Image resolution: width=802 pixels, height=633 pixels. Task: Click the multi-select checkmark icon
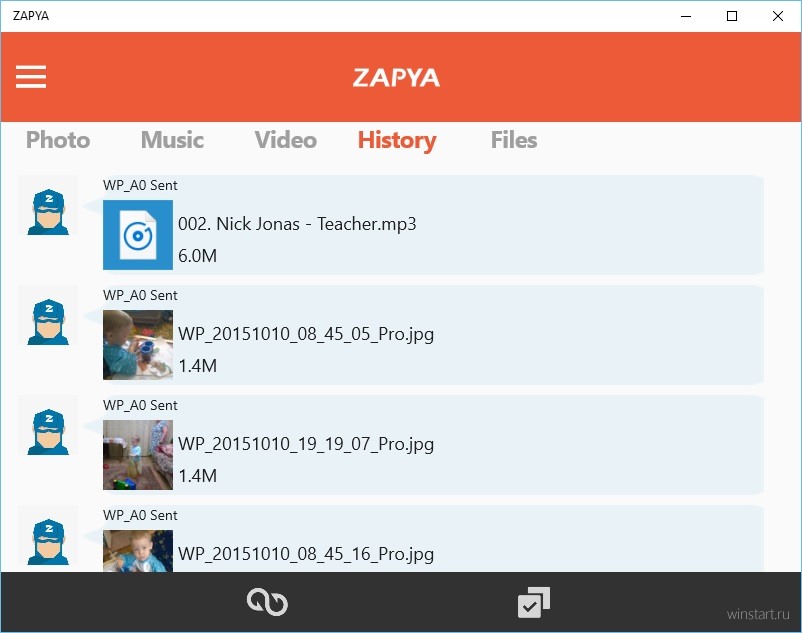[533, 602]
